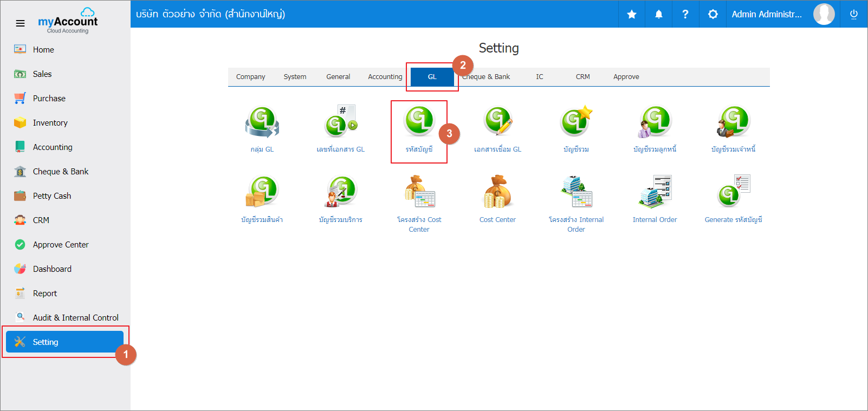The image size is (868, 411).
Task: Open Cheque & Bank in the sidebar
Action: 65,172
